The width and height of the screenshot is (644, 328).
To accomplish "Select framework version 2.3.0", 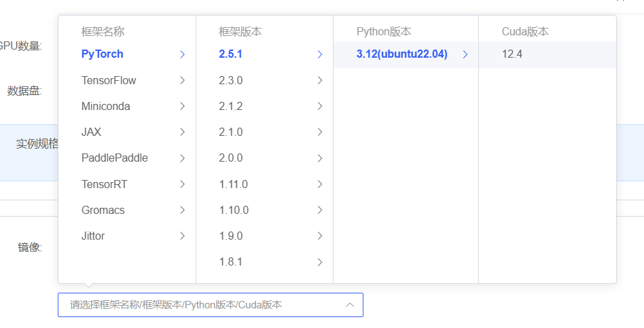I will pos(264,80).
